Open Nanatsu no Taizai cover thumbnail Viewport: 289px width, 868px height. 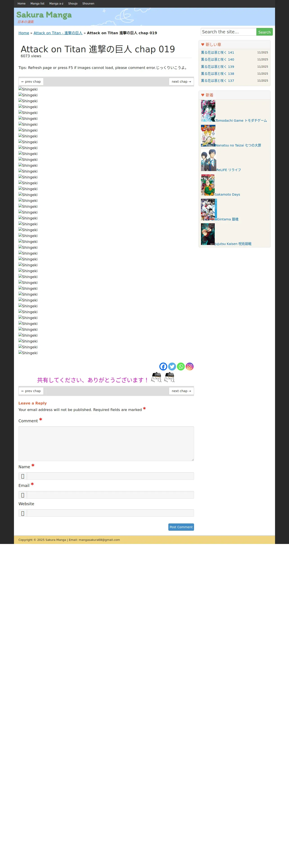(208, 135)
